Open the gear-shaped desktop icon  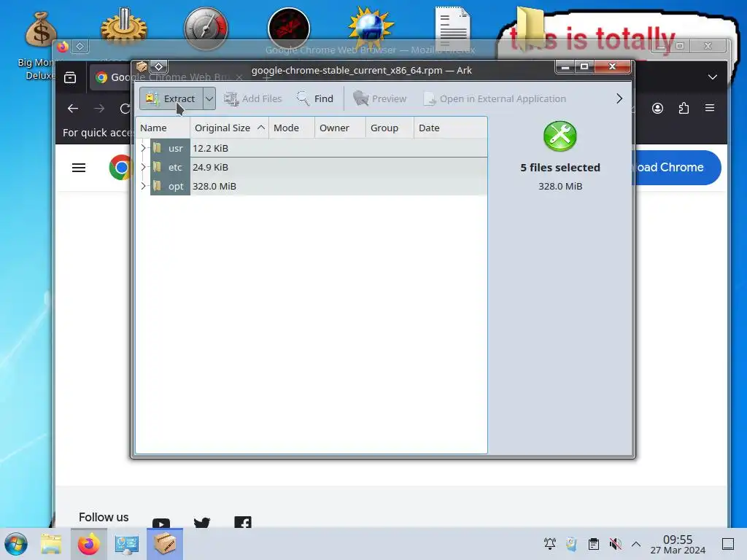[x=124, y=26]
